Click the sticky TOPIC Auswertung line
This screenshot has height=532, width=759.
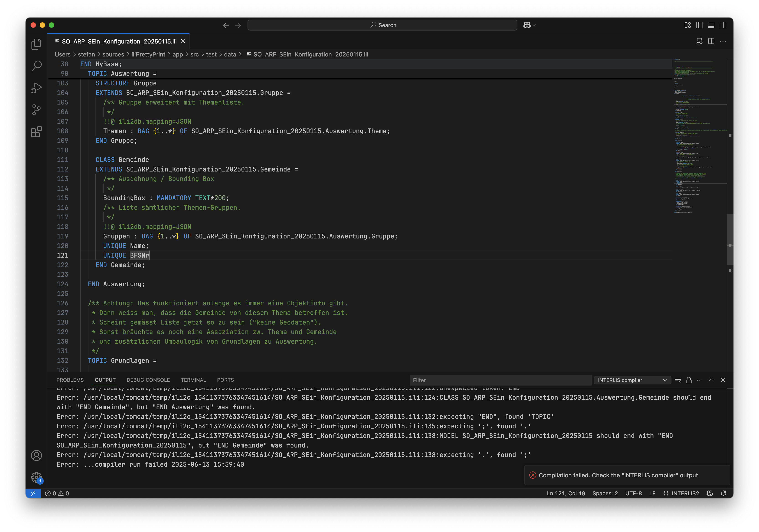(122, 74)
